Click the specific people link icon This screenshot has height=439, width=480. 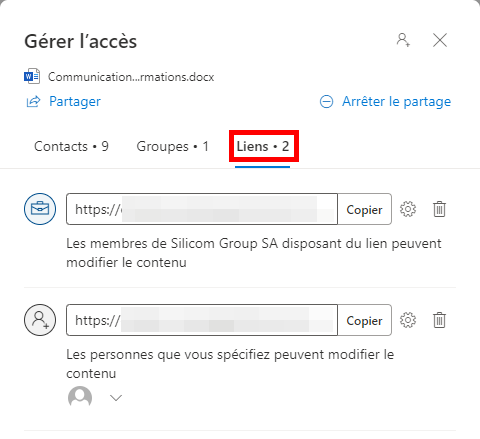coord(40,320)
